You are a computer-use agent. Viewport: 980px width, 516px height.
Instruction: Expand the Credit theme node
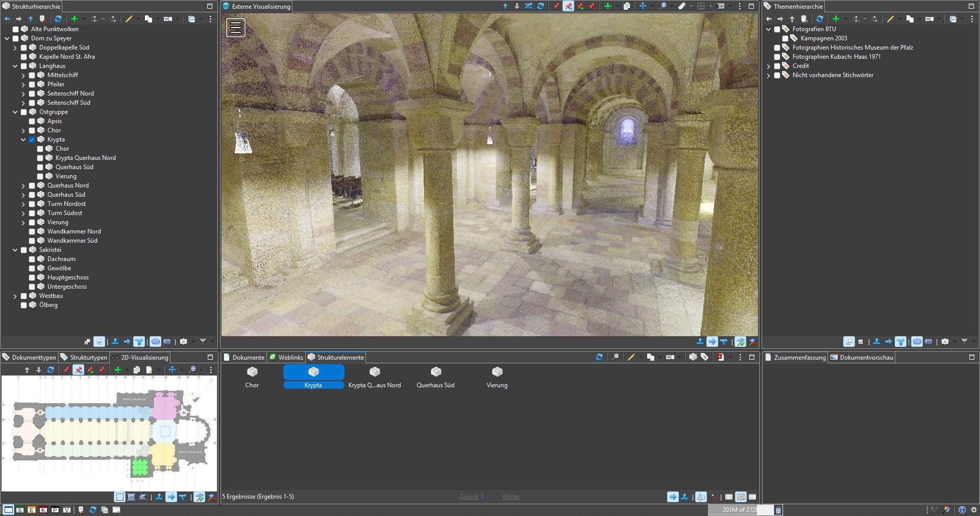(769, 66)
